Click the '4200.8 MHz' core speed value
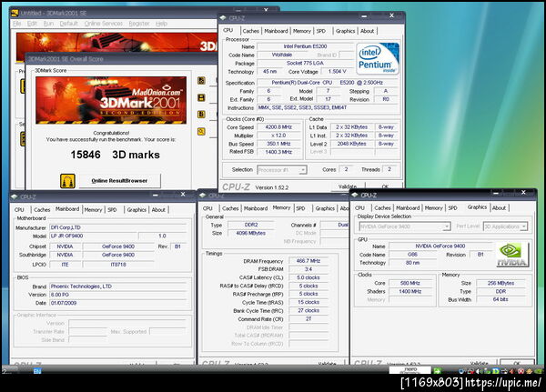The image size is (546, 392). tap(279, 127)
